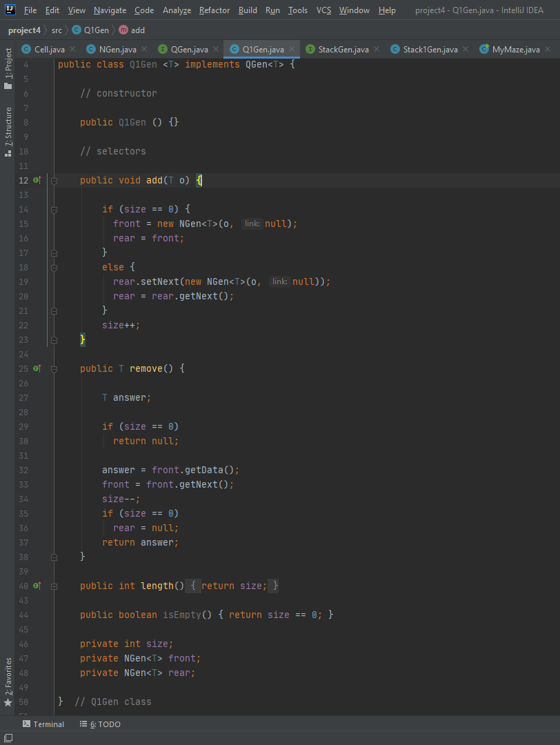The height and width of the screenshot is (745, 560).
Task: Expand the folded length method on line 40
Action: pyautogui.click(x=54, y=586)
